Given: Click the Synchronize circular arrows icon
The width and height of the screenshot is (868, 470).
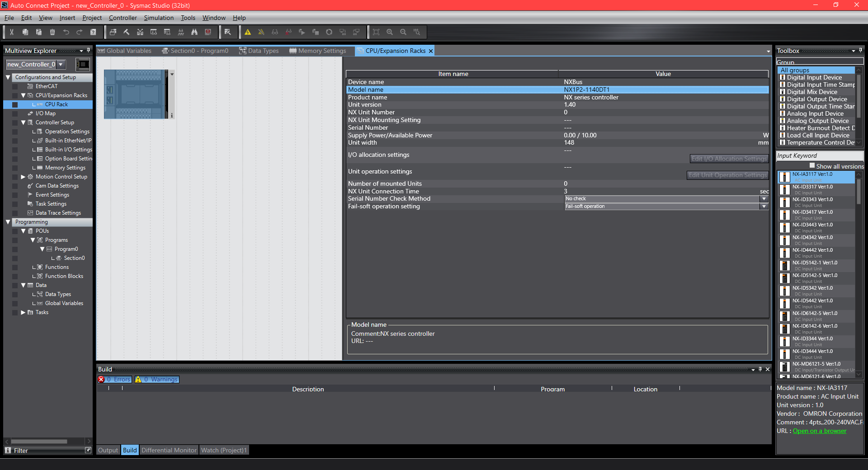Looking at the screenshot, I should click(329, 32).
